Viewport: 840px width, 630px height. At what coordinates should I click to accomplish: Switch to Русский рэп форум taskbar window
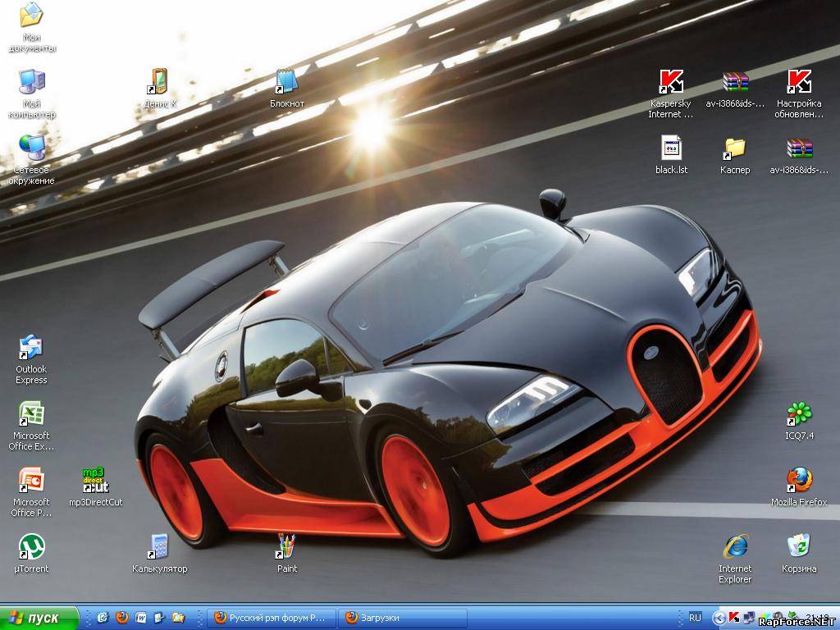pyautogui.click(x=272, y=618)
